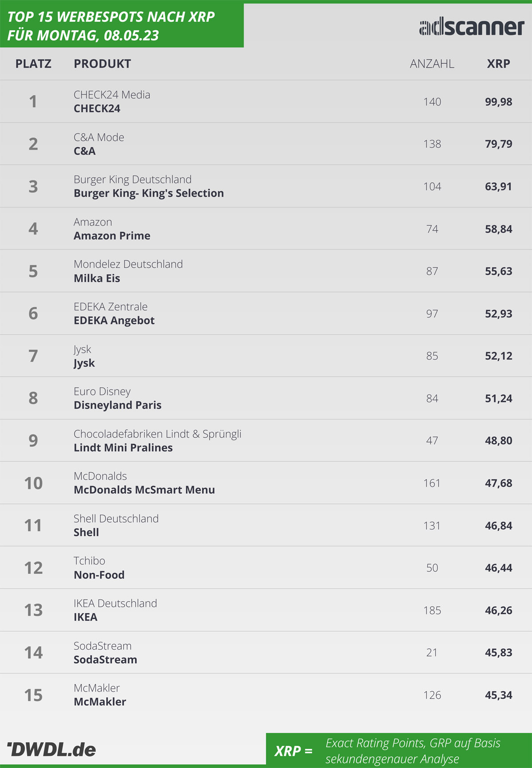Select the SodaStream product name
The height and width of the screenshot is (768, 532).
(x=105, y=660)
